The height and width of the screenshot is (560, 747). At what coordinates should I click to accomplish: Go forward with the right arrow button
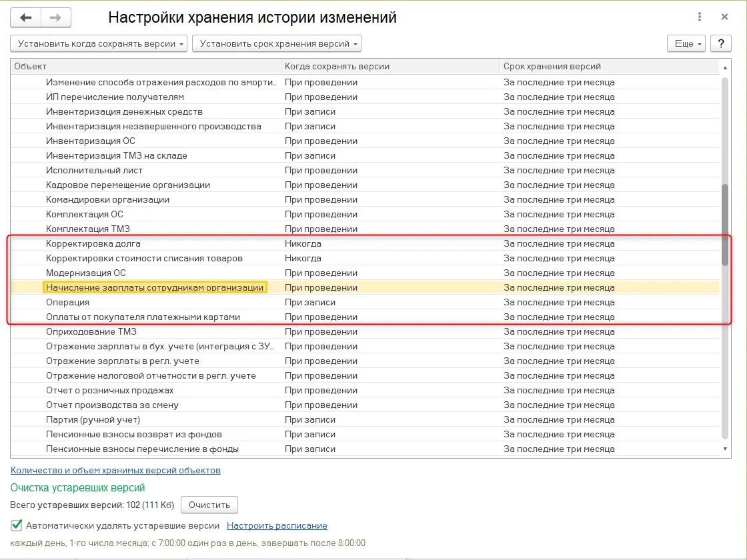[x=56, y=17]
